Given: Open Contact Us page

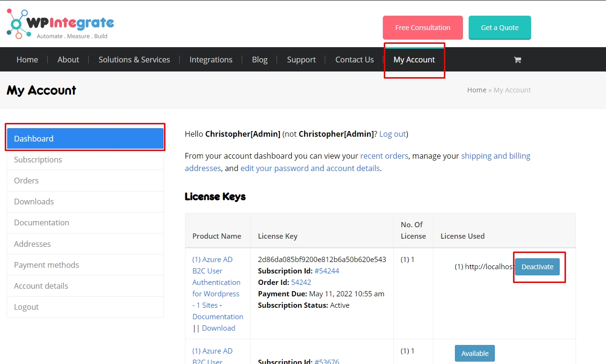Looking at the screenshot, I should 354,60.
